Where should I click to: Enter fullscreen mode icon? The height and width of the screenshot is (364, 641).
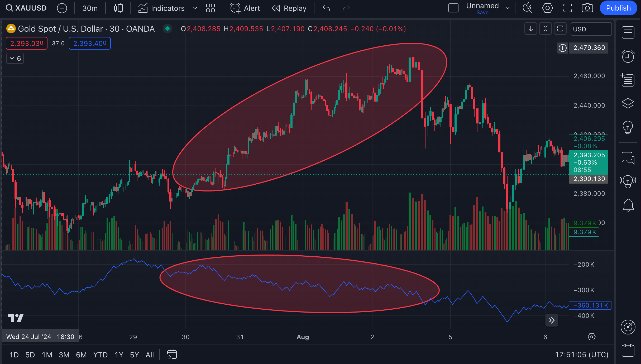point(567,8)
